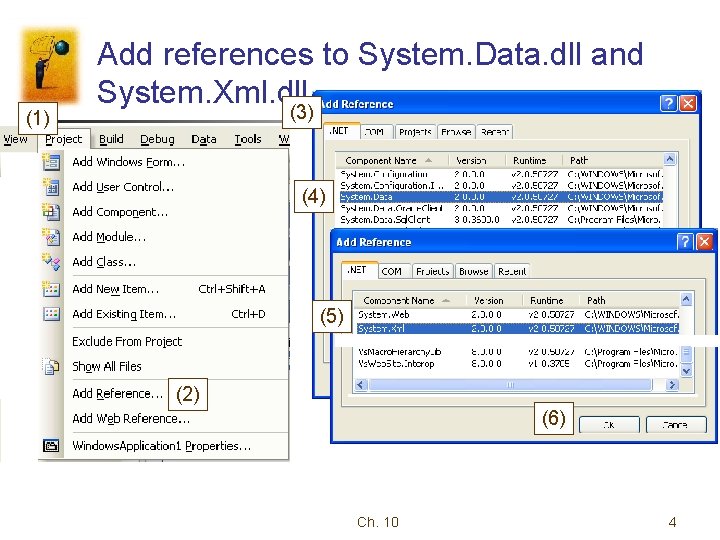This screenshot has height=540, width=720.
Task: Click Runtime column header in front dialog
Action: (x=551, y=301)
